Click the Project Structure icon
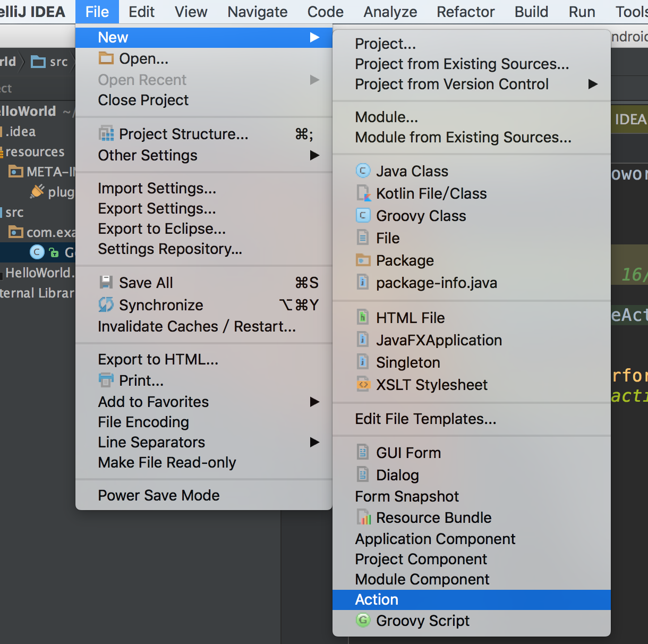 (x=106, y=134)
